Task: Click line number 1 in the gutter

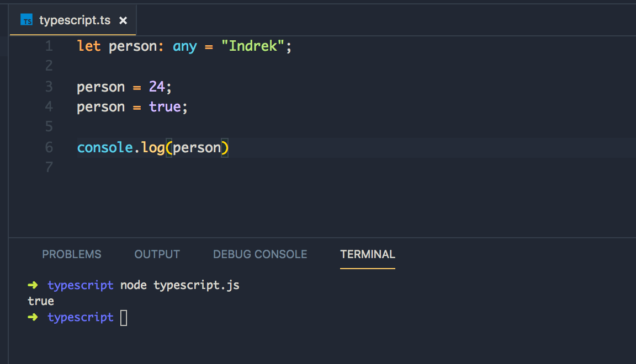Action: pos(49,46)
